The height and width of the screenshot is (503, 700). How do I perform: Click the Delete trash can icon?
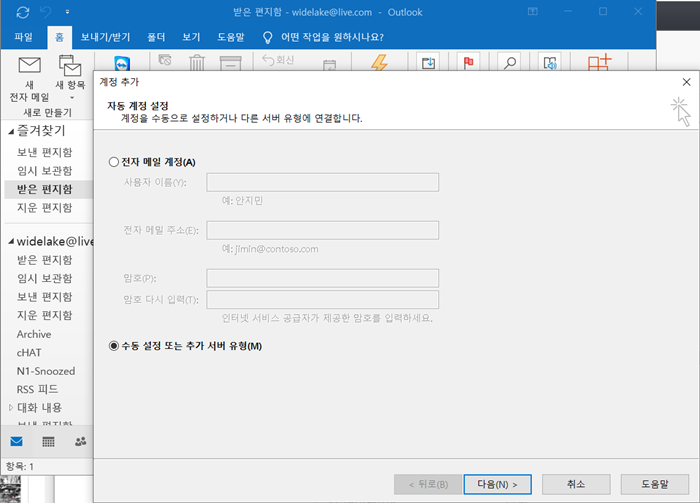tap(197, 62)
